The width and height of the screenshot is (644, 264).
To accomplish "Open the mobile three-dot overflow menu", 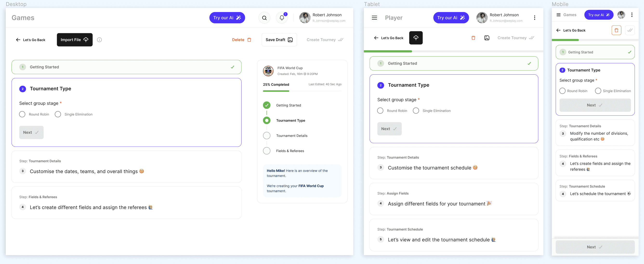I will [x=632, y=15].
